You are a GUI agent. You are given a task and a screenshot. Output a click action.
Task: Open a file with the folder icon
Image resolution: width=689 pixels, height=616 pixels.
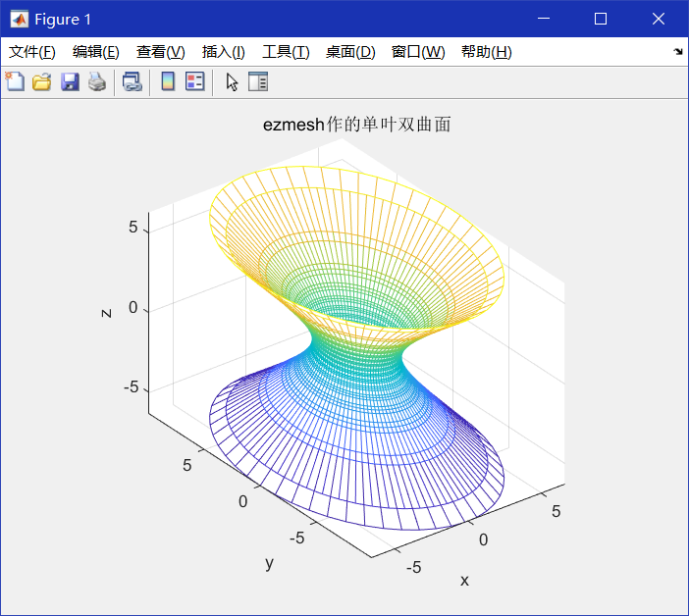tap(42, 81)
